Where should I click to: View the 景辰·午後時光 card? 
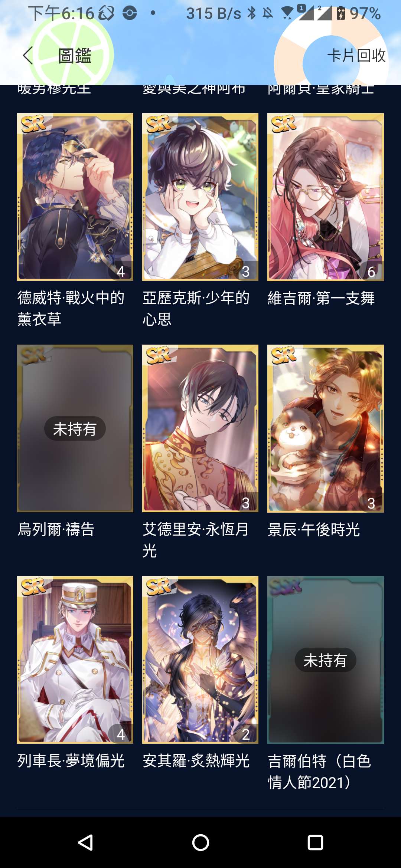point(326,428)
